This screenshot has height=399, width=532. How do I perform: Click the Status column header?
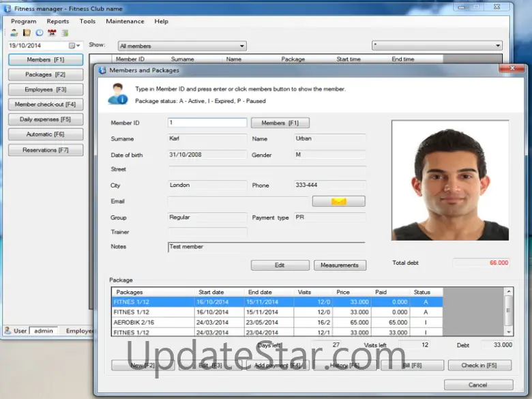tap(426, 292)
